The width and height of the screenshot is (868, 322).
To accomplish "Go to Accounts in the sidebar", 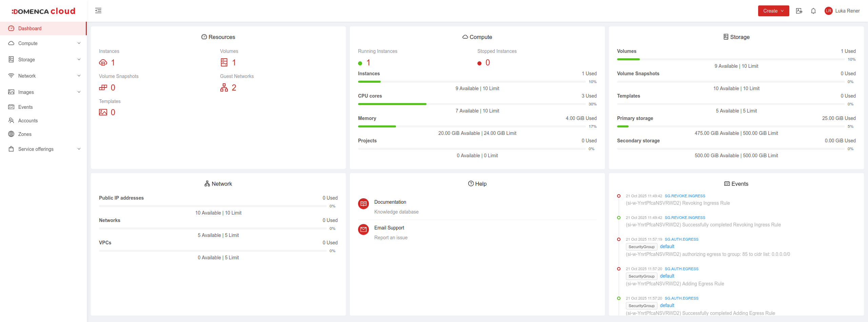I will point(28,121).
